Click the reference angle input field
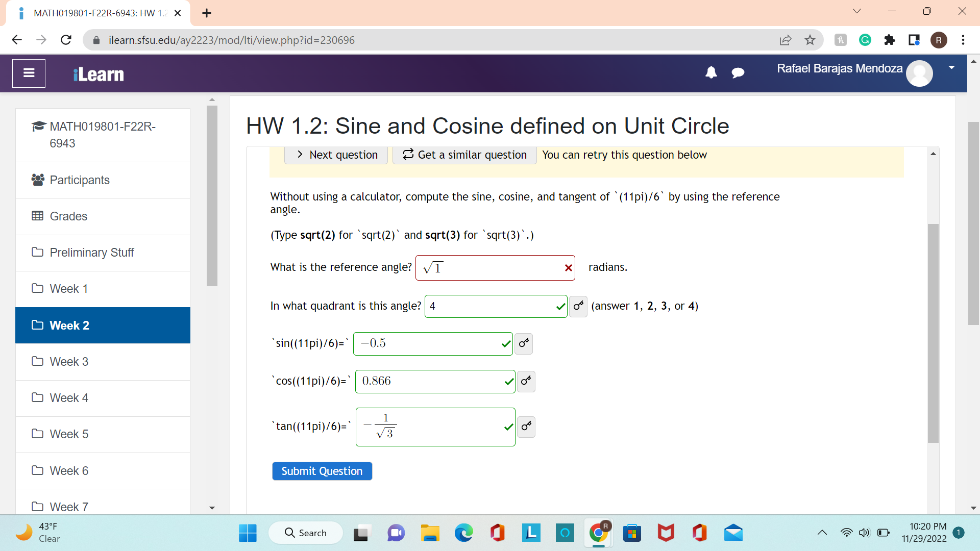 490,268
